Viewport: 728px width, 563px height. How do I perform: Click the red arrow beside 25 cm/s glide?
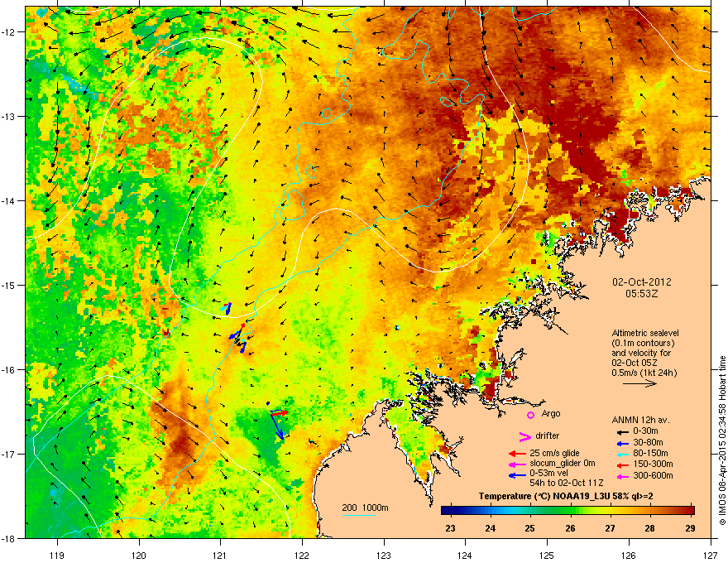[517, 454]
